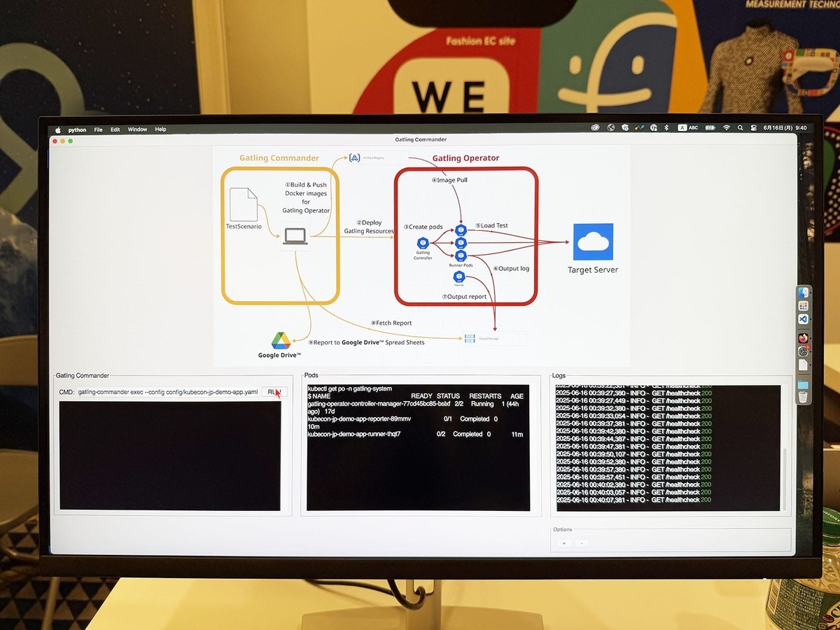Click the Gatling Commander heading in diagram
The width and height of the screenshot is (840, 630).
(x=279, y=158)
